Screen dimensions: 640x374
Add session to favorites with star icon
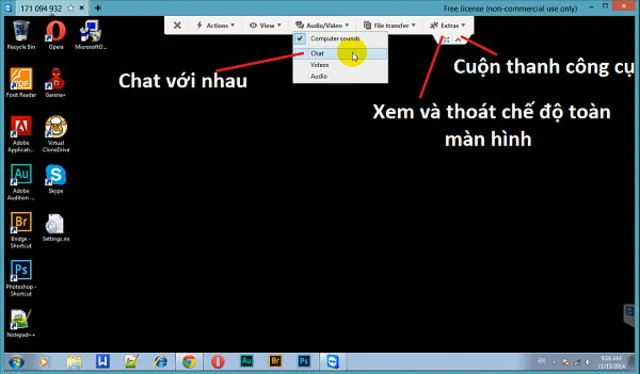[x=71, y=8]
